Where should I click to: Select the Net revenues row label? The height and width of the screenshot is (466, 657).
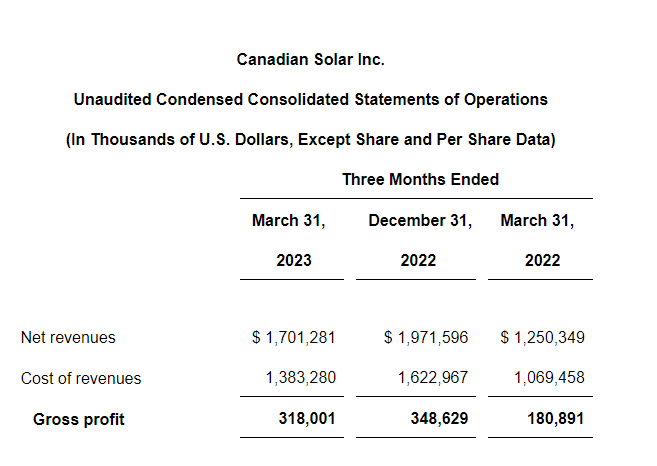[x=68, y=338]
